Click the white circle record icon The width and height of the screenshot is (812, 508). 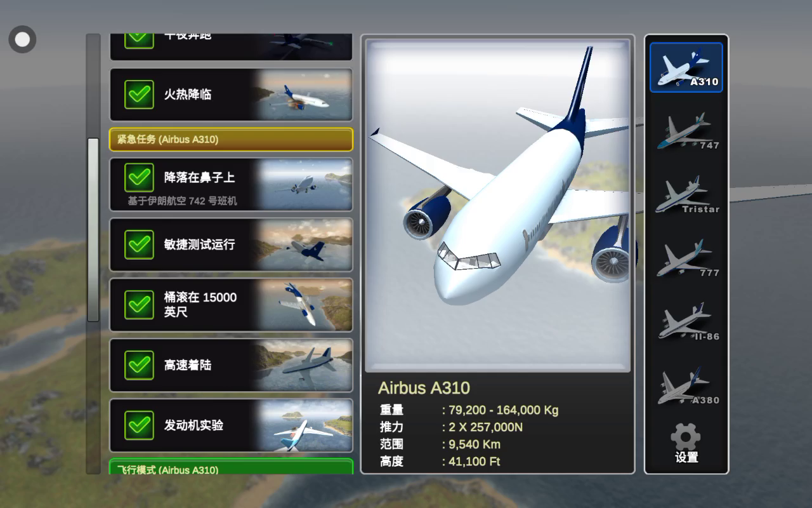(22, 39)
